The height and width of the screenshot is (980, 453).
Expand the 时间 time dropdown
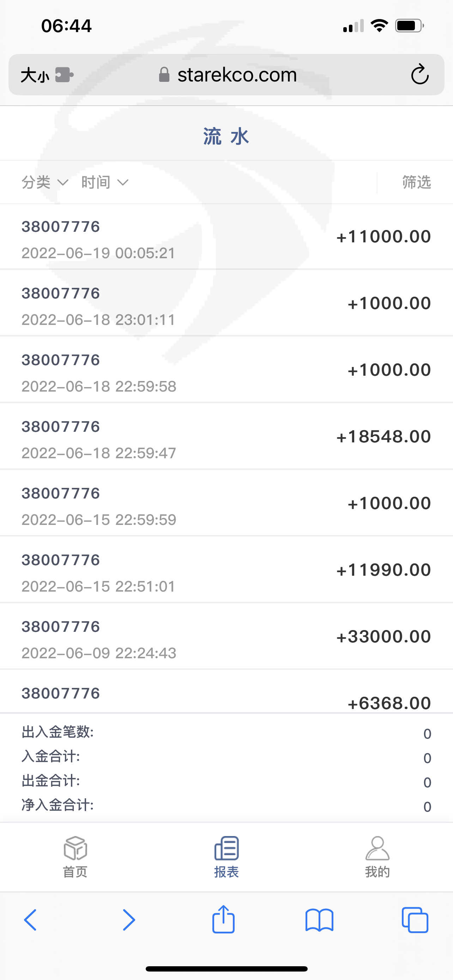coord(104,182)
